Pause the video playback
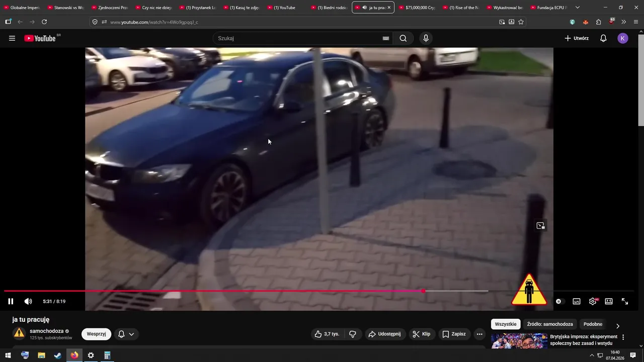Image resolution: width=644 pixels, height=362 pixels. pos(11,301)
